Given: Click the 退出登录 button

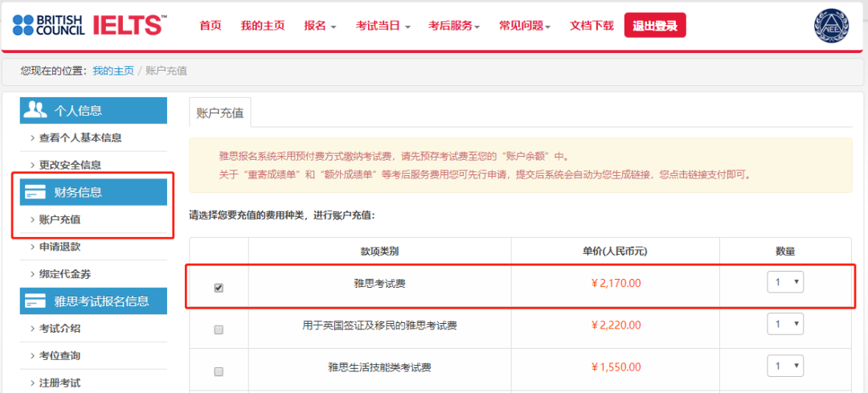Looking at the screenshot, I should [x=655, y=26].
